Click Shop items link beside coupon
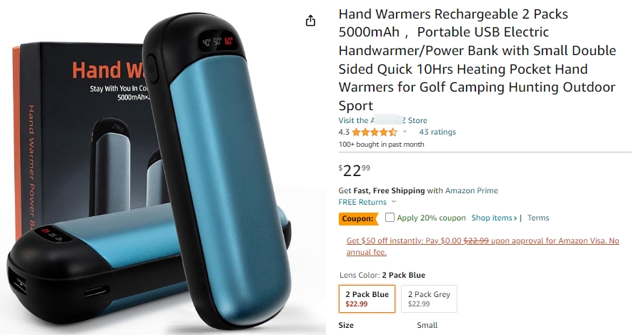This screenshot has height=335, width=644. click(x=494, y=218)
